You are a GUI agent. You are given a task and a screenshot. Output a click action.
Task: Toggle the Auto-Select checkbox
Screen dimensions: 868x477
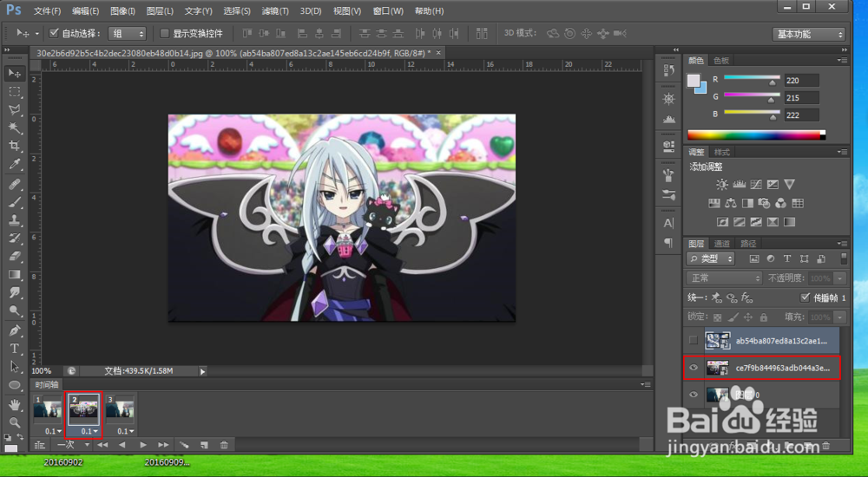click(x=54, y=33)
